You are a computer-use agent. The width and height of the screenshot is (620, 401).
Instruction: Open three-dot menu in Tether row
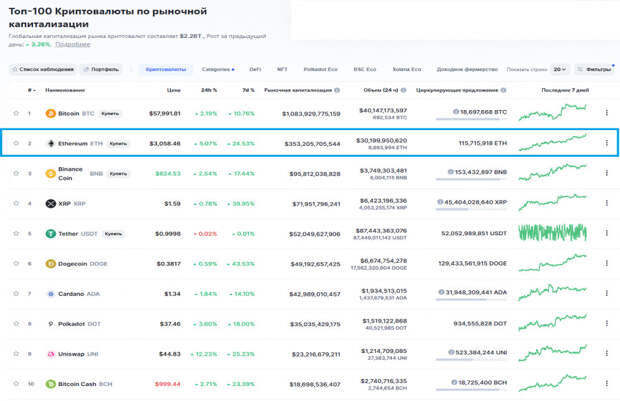(607, 233)
